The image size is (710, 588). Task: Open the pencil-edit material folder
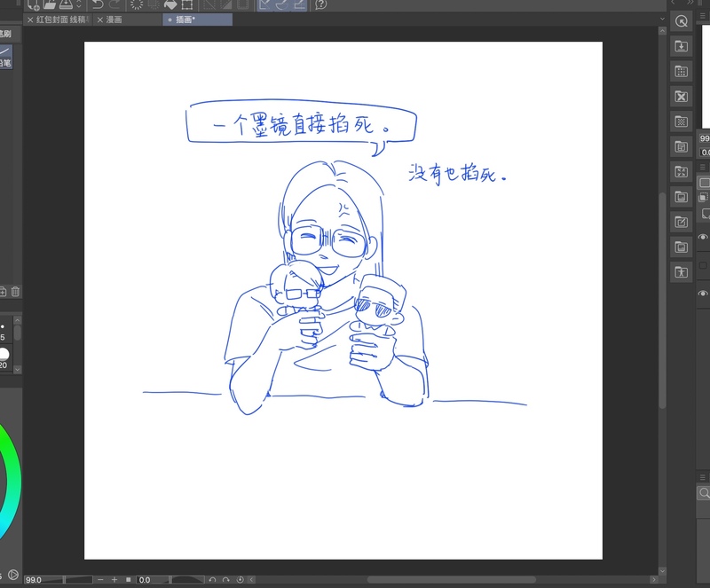pyautogui.click(x=681, y=222)
